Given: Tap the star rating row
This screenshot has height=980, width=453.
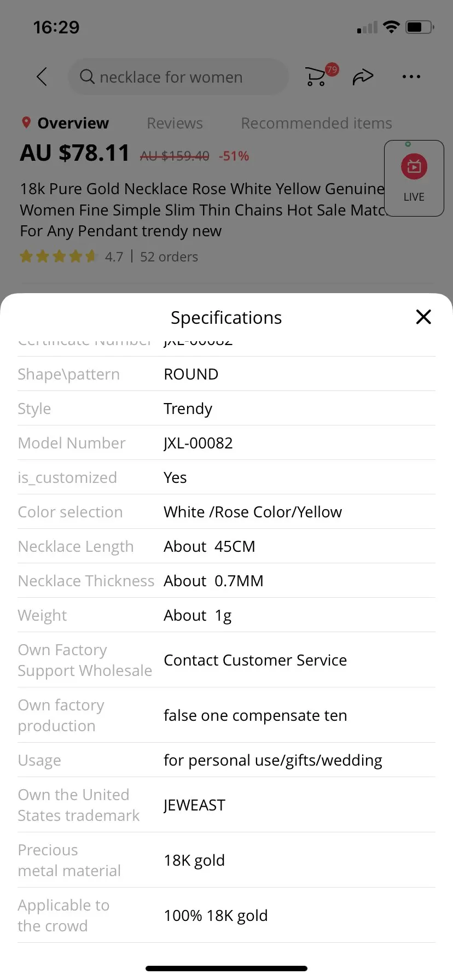Looking at the screenshot, I should (x=58, y=256).
